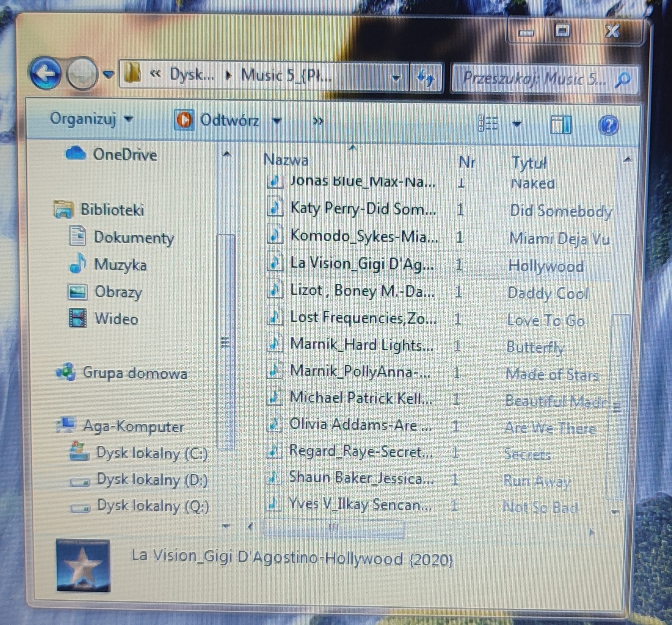Open OneDrive in the navigation pane

tap(111, 154)
